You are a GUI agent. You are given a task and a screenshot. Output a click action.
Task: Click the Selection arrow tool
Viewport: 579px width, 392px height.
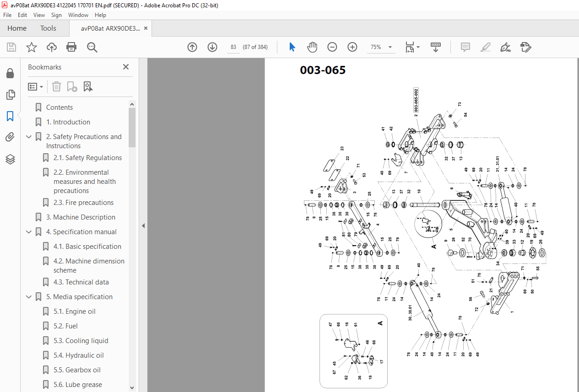tap(292, 47)
